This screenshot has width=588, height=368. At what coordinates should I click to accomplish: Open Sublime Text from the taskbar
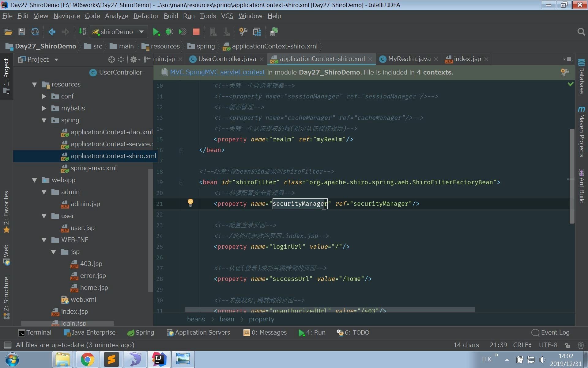(x=111, y=359)
